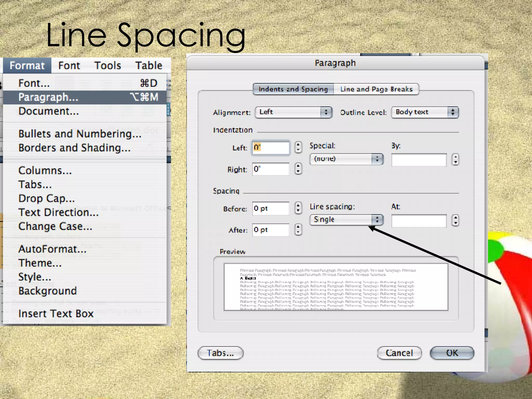The width and height of the screenshot is (532, 399).
Task: Open the Outline Level dropdown
Action: (425, 112)
